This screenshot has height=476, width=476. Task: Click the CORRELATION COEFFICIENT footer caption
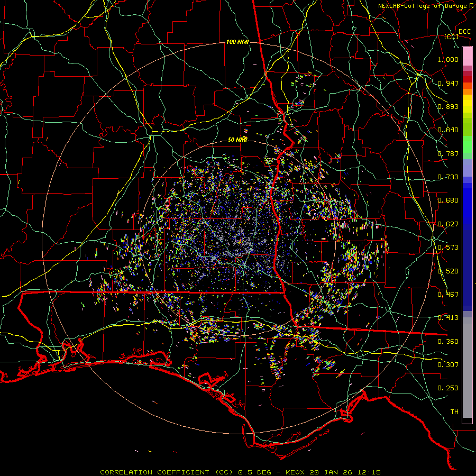click(240, 472)
